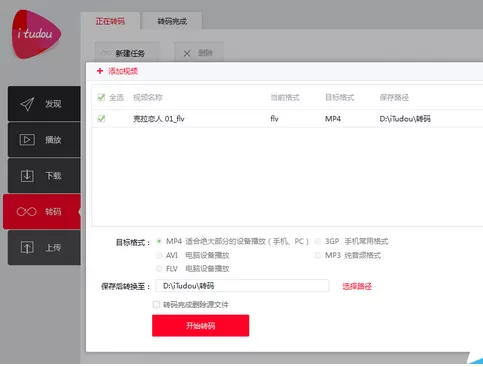The height and width of the screenshot is (367, 483).
Task: Click the paper plane discover icon
Action: click(27, 104)
